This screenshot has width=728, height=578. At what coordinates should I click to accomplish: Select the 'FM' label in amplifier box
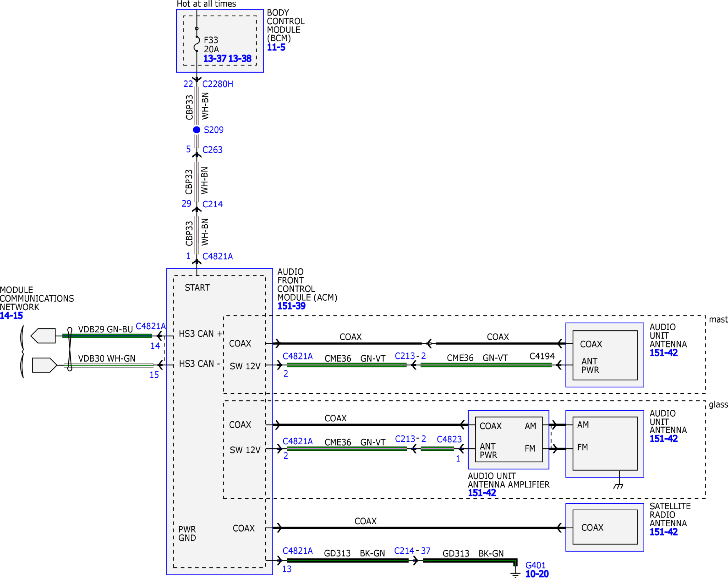(x=530, y=449)
